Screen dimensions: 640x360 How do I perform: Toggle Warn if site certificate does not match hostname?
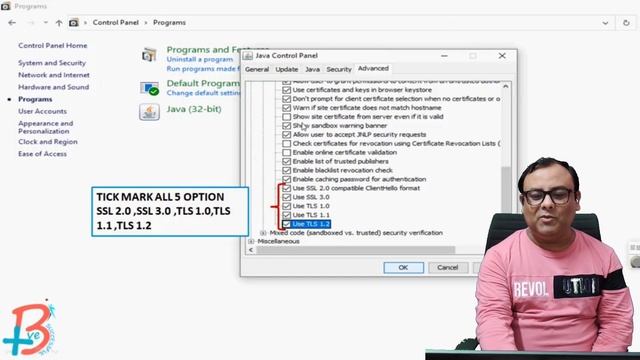click(x=287, y=108)
